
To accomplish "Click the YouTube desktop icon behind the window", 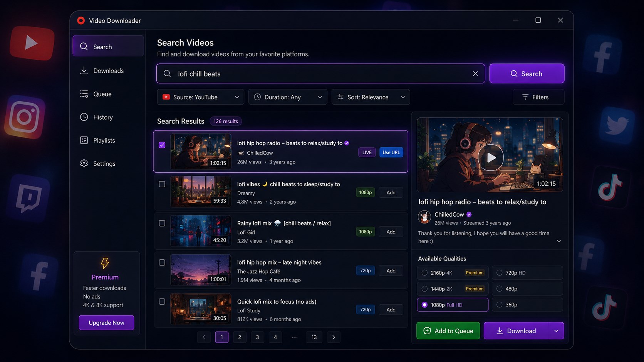I will 32,43.
